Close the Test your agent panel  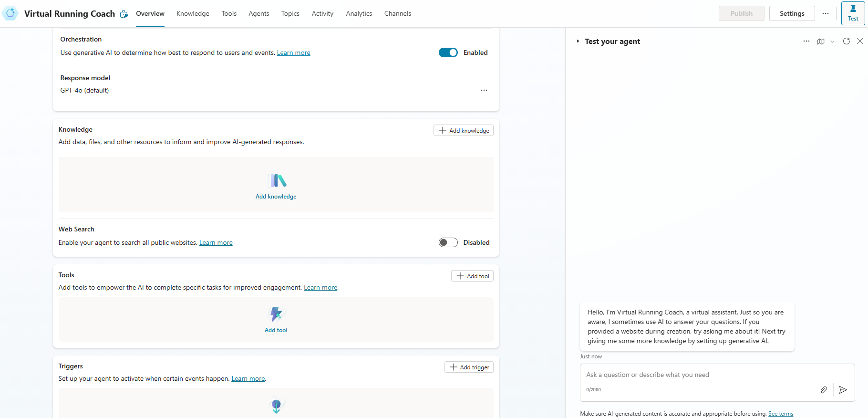coord(859,41)
